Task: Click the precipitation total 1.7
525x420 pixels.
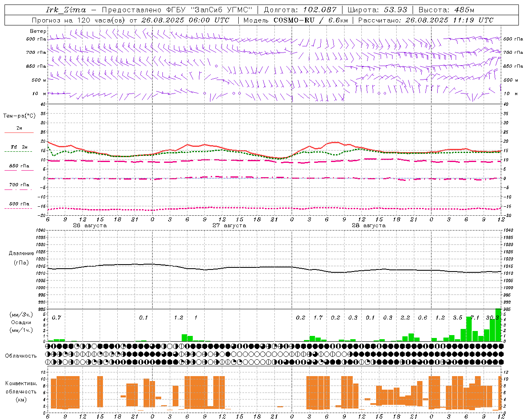Action: pyautogui.click(x=318, y=317)
